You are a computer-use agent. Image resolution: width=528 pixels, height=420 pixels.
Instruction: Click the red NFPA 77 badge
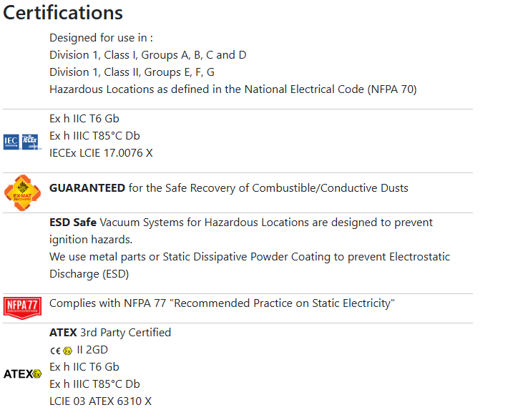pos(23,308)
